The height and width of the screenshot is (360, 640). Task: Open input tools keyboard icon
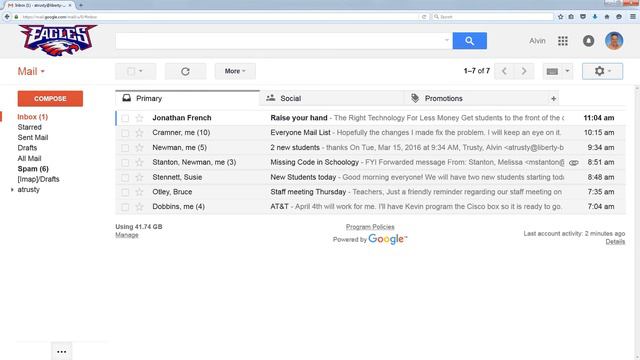552,71
